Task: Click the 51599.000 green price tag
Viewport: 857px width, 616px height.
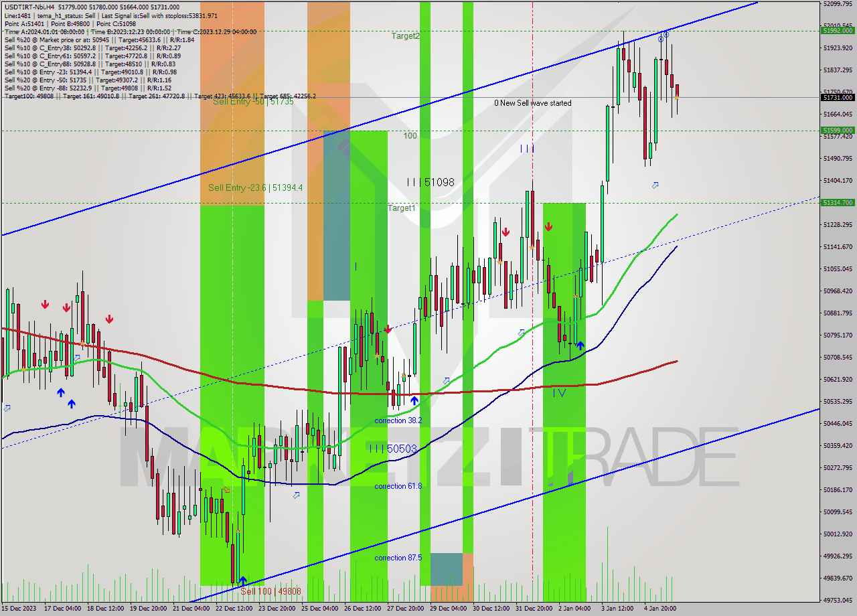Action: click(838, 131)
